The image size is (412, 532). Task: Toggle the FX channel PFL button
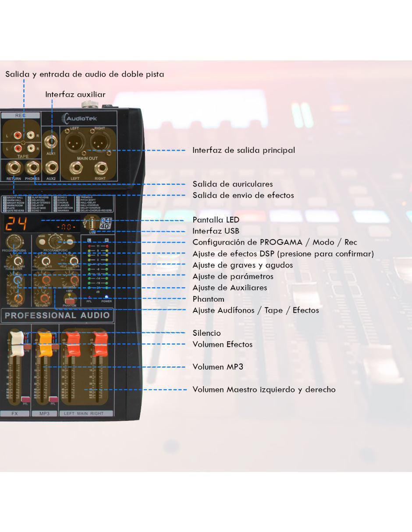25,399
